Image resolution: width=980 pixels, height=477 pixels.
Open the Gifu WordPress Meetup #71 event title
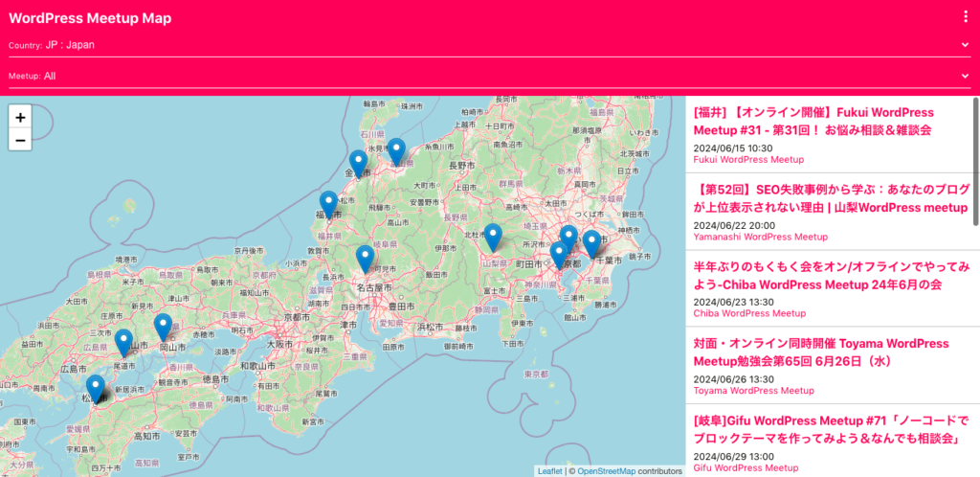[832, 429]
